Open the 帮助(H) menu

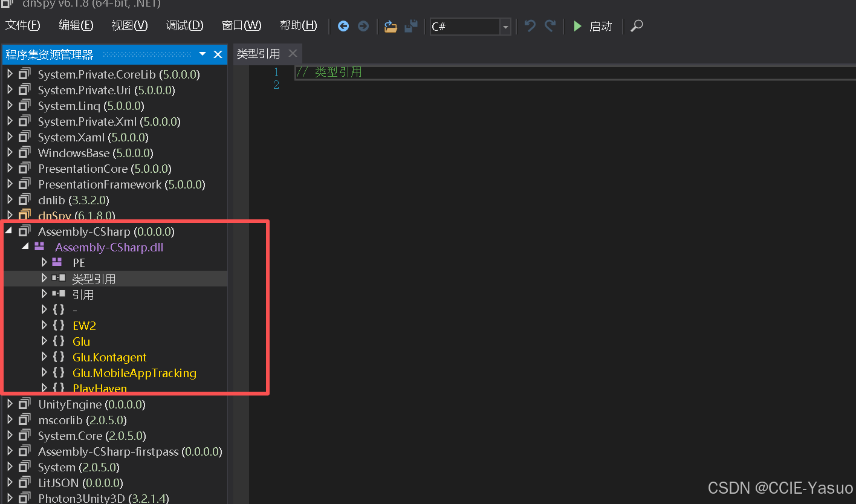tap(298, 25)
